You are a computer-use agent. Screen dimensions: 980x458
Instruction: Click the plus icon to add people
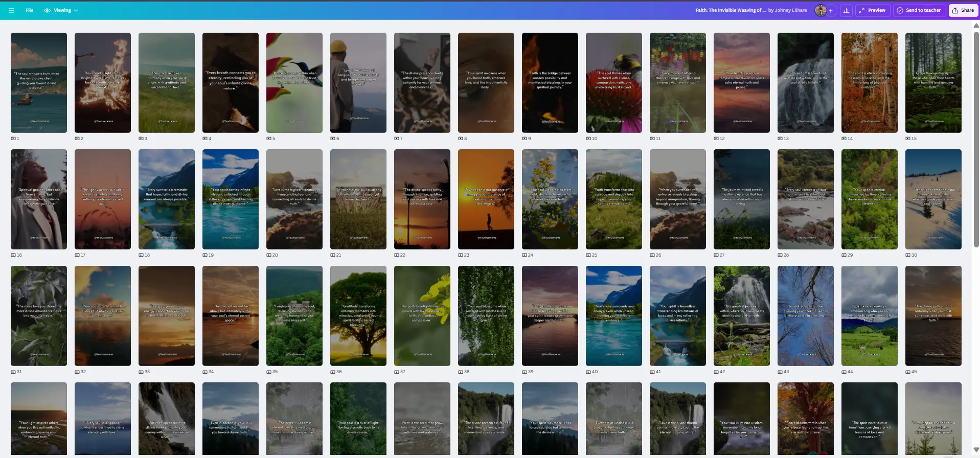(831, 10)
